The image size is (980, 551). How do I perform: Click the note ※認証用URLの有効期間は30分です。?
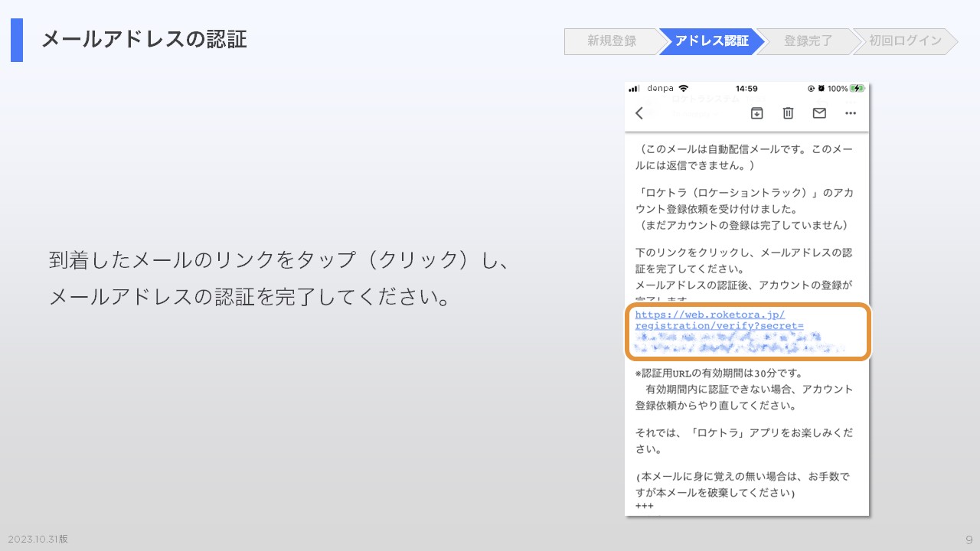(x=719, y=373)
